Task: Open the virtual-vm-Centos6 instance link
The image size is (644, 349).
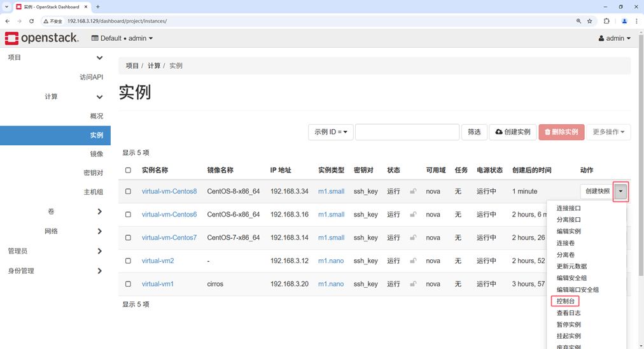Action: (169, 214)
